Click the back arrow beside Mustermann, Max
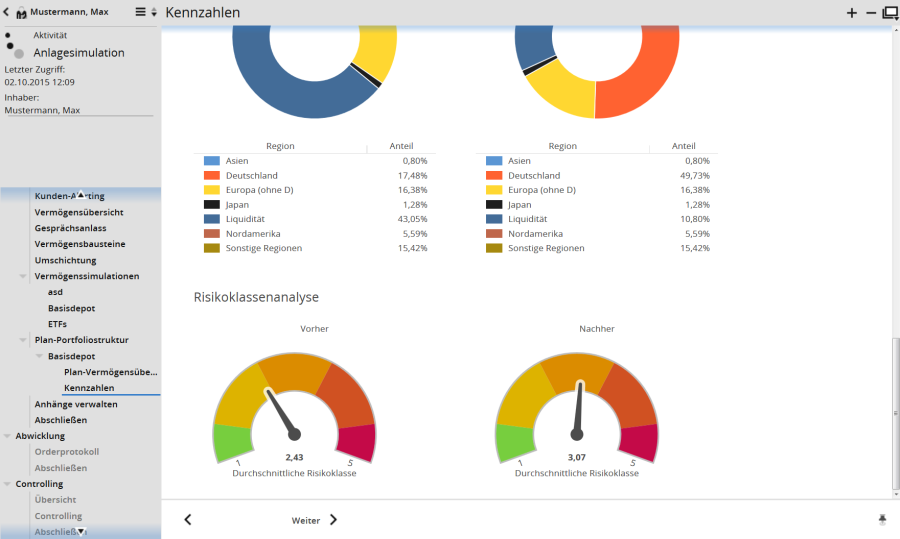 [x=7, y=12]
